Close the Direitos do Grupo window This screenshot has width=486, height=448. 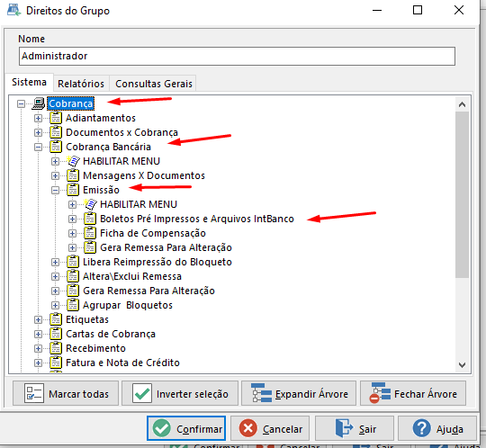point(459,10)
